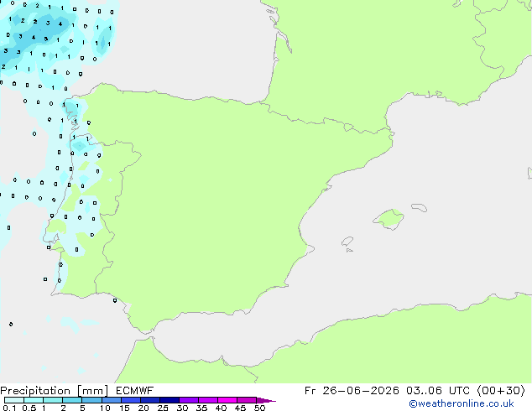The width and height of the screenshot is (532, 411).
Task: Click the 2–5 mm legend color swatch
Action: [x=72, y=400]
